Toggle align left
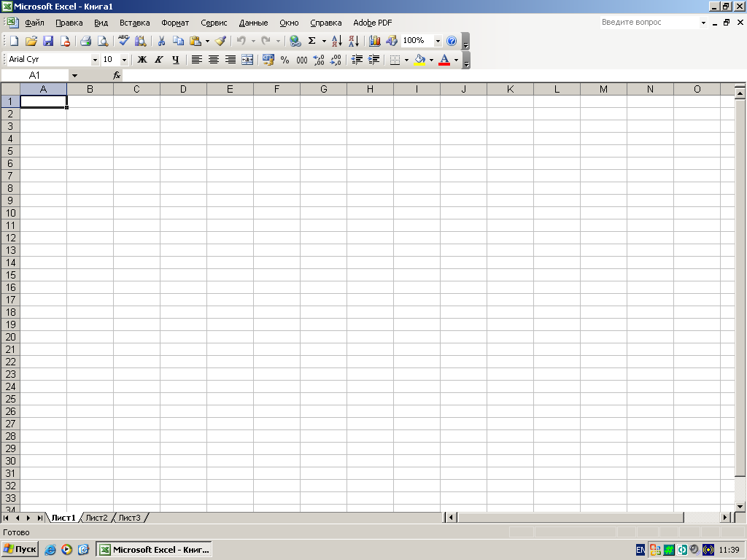Screen dimensions: 747x560 click(x=197, y=60)
